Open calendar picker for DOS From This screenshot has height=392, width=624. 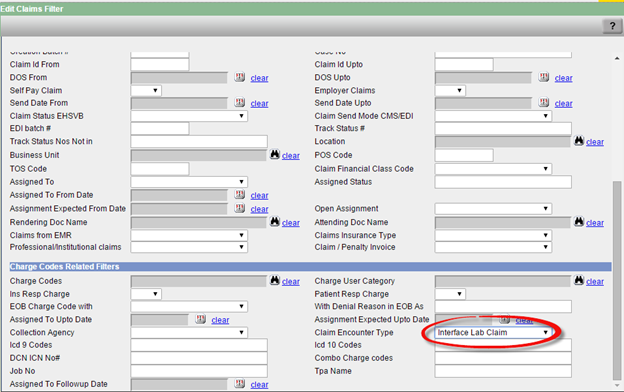[x=240, y=77]
